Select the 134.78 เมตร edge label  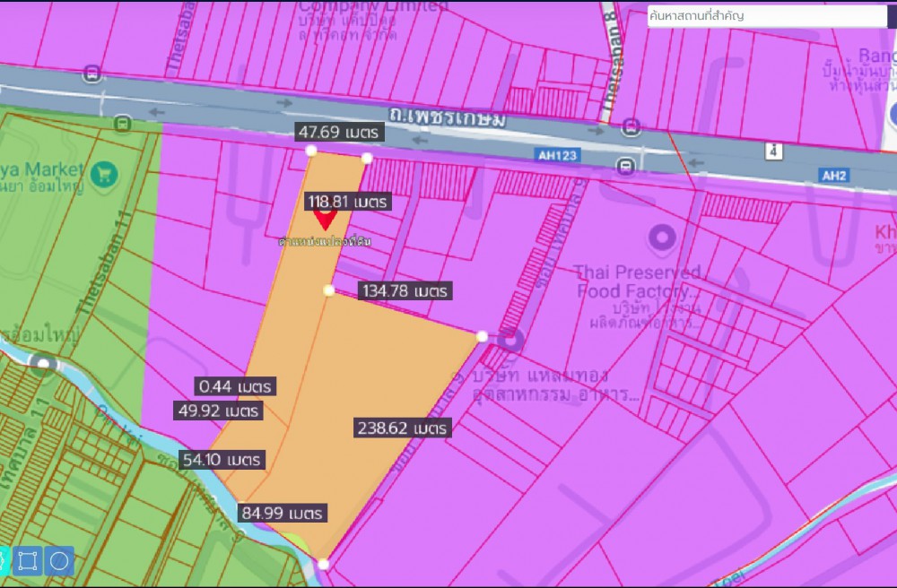click(404, 290)
